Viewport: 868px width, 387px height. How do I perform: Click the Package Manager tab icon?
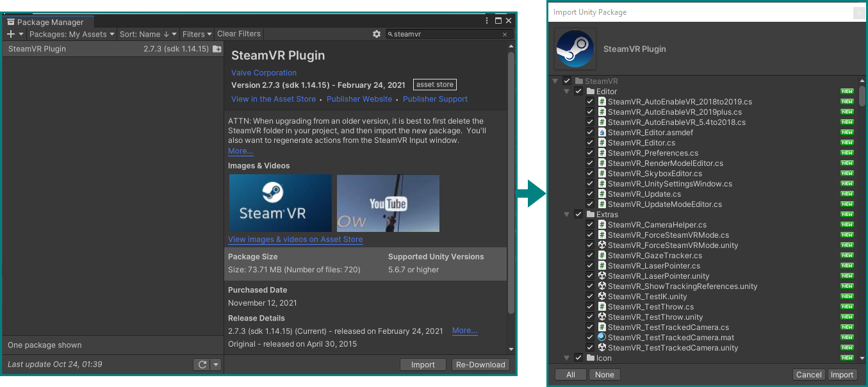coord(11,22)
